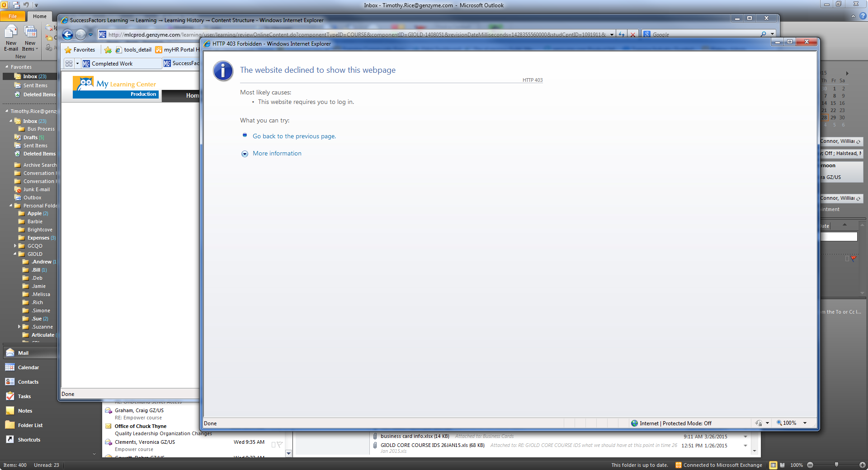Image resolution: width=868 pixels, height=470 pixels.
Task: Select Inbox under Favorites
Action: [x=30, y=76]
